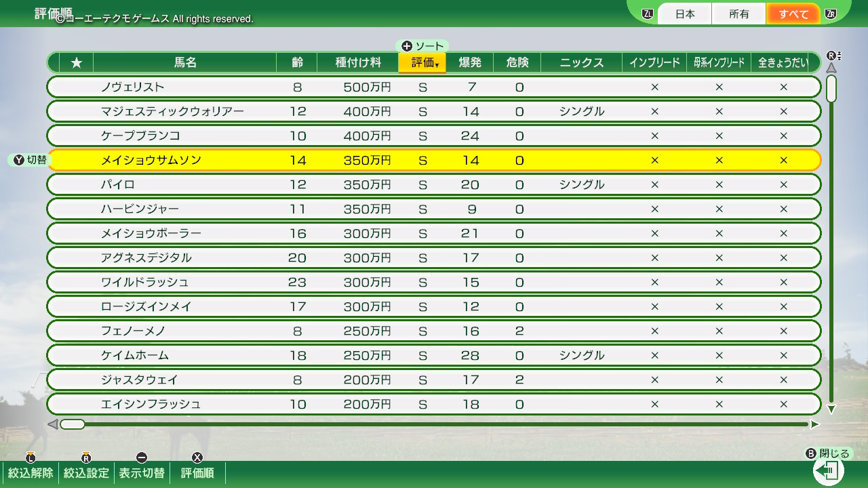Viewport: 868px width, 488px height.
Task: Click the ZL shoulder button icon
Action: 647,14
